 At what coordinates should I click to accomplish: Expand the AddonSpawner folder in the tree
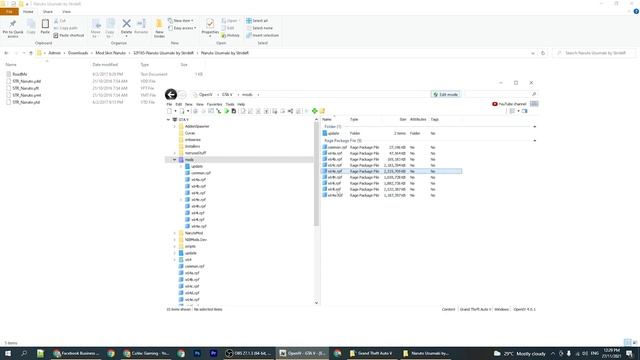pos(175,127)
